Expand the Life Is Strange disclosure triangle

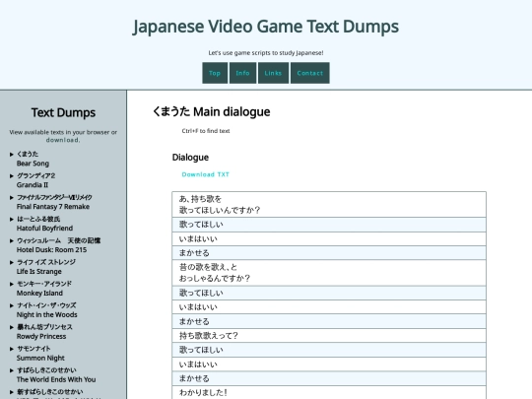point(12,262)
